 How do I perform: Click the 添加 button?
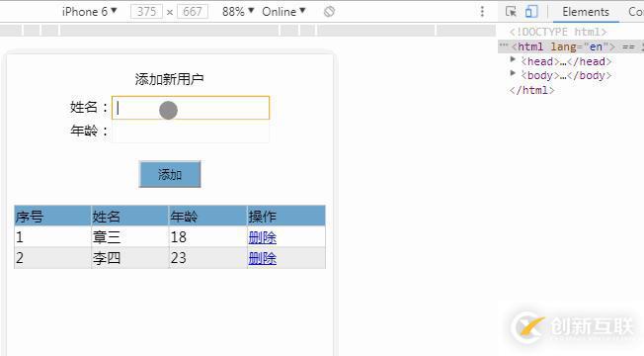point(170,174)
